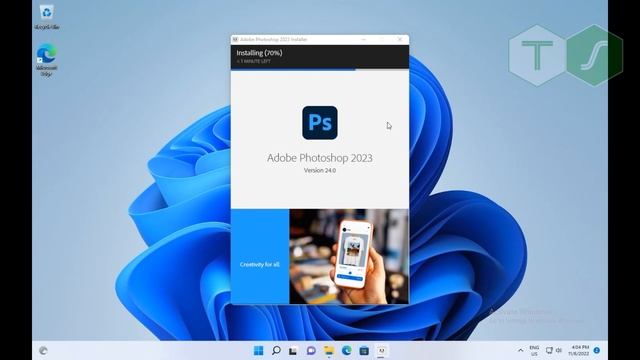This screenshot has width=640, height=360.
Task: Click the installation progress bar
Action: pyautogui.click(x=320, y=69)
